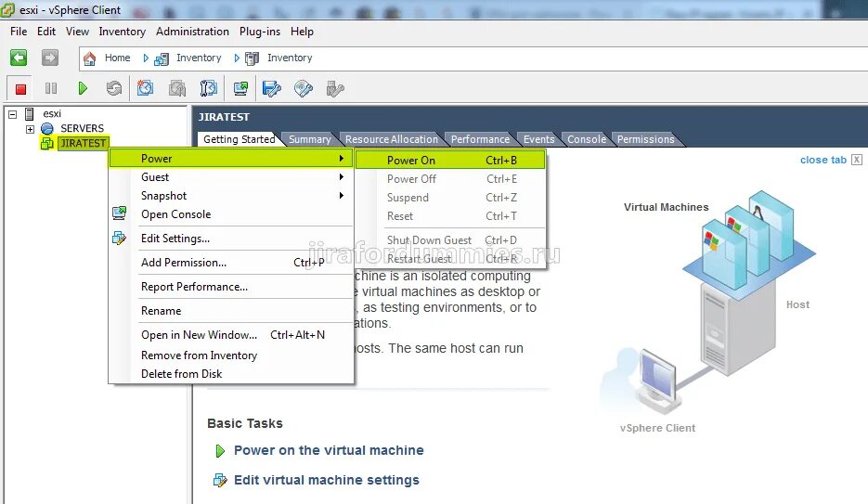The width and height of the screenshot is (868, 504).
Task: Click the Home breadcrumb label
Action: [x=117, y=58]
